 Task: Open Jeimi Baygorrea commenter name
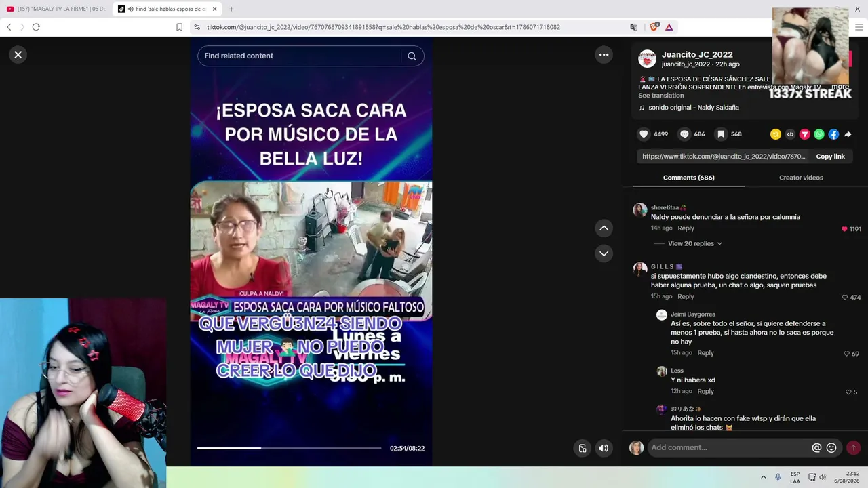tap(693, 314)
